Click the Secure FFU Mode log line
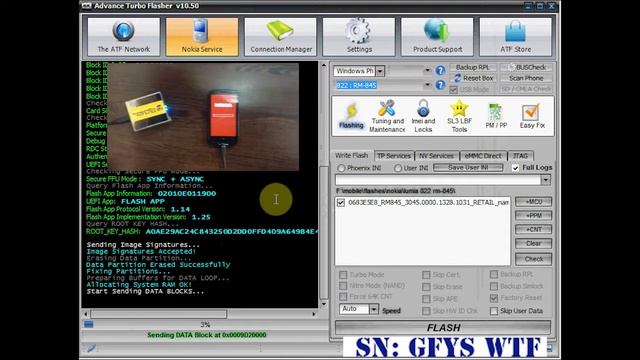Image resolution: width=640 pixels, height=360 pixels. tap(145, 179)
